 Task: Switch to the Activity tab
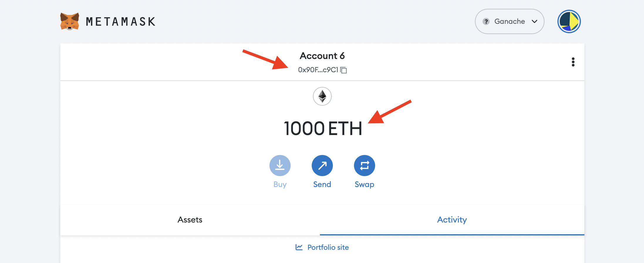click(x=452, y=220)
